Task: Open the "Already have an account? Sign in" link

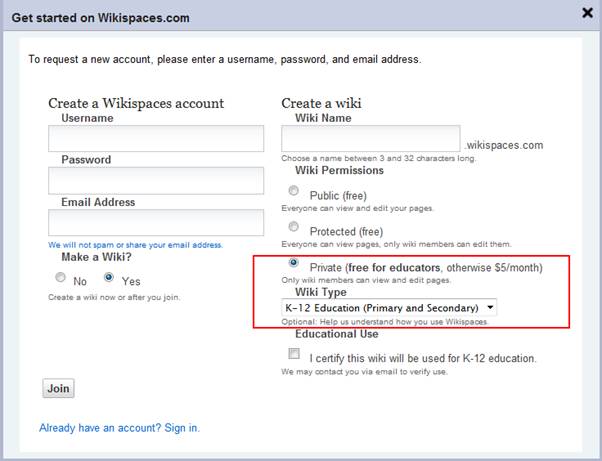Action: click(119, 428)
